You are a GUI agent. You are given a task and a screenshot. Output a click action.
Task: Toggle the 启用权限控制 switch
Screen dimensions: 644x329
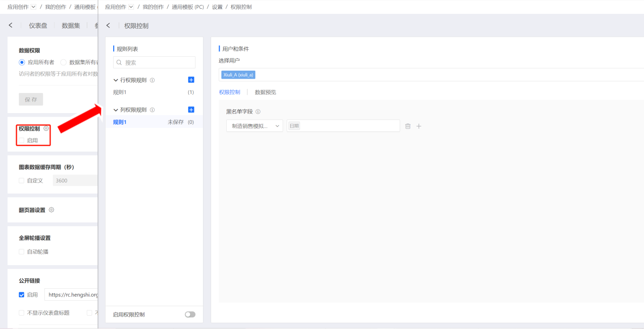point(190,315)
